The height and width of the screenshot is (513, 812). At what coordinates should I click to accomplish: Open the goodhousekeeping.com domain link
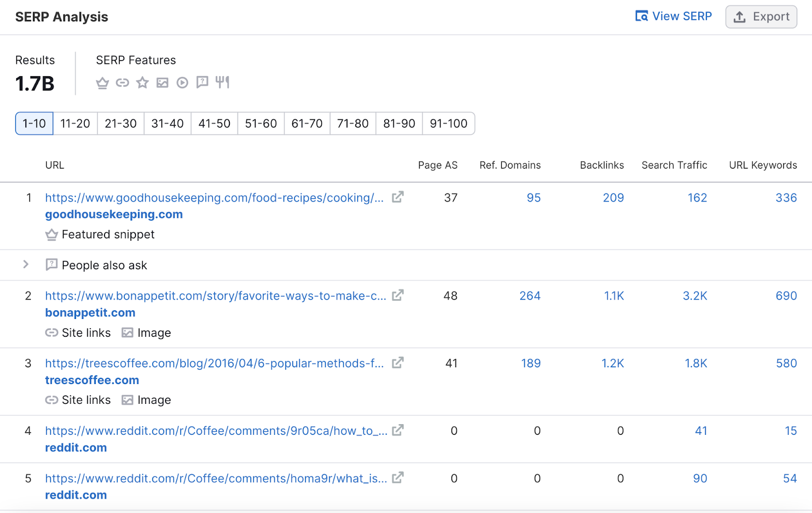pyautogui.click(x=114, y=214)
